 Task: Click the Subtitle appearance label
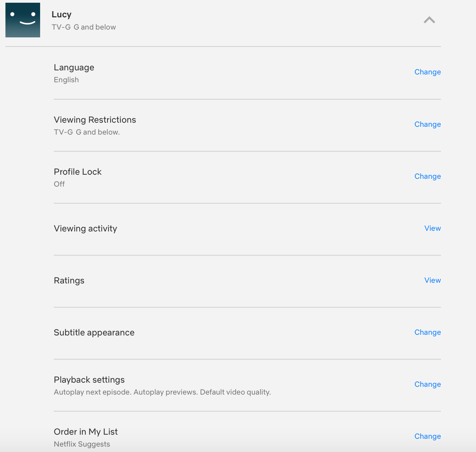pos(94,333)
